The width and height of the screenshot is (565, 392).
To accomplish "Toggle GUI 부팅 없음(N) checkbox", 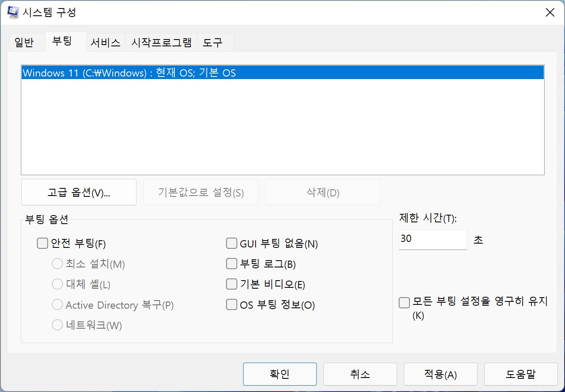I will click(232, 243).
